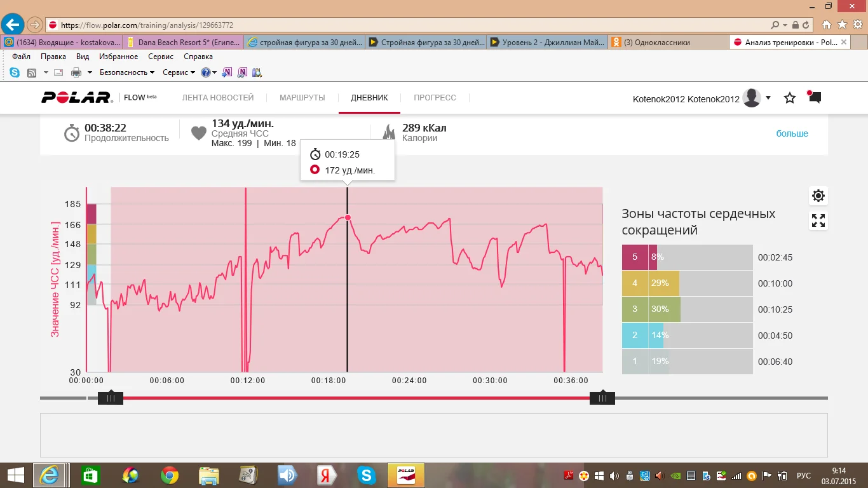Switch to the Входящие mail tab
Viewport: 868px width, 488px height.
(62, 43)
